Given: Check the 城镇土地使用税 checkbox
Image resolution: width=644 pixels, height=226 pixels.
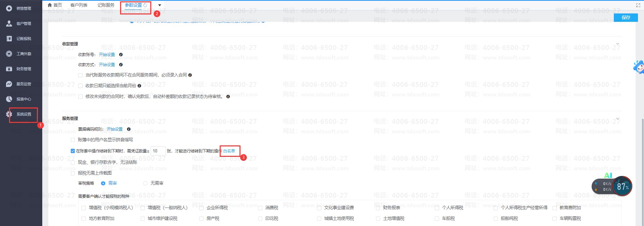Looking at the screenshot, I should click(319, 219).
